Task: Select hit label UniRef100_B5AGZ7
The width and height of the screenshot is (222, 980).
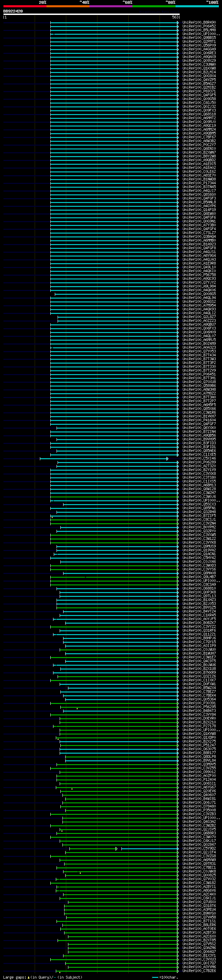Action: [199, 83]
